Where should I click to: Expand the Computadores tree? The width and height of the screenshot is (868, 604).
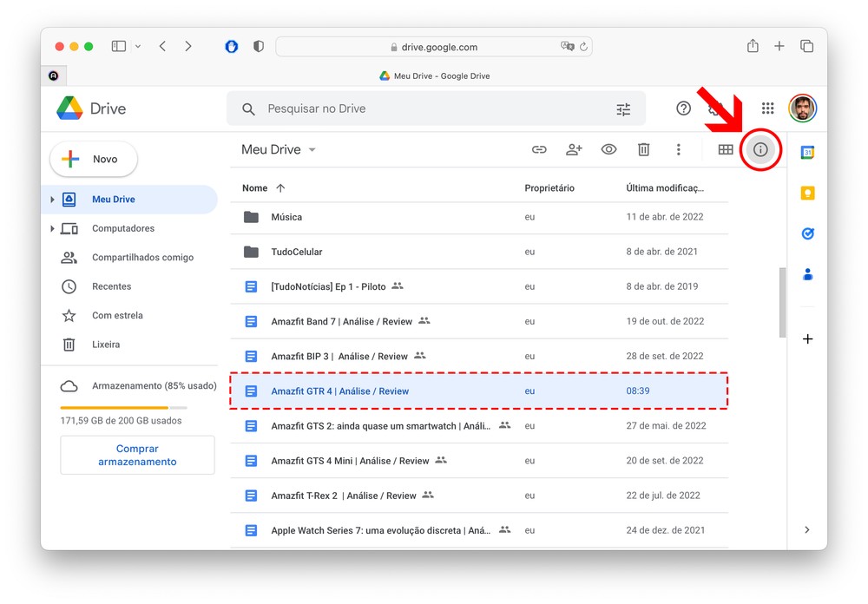pos(52,228)
